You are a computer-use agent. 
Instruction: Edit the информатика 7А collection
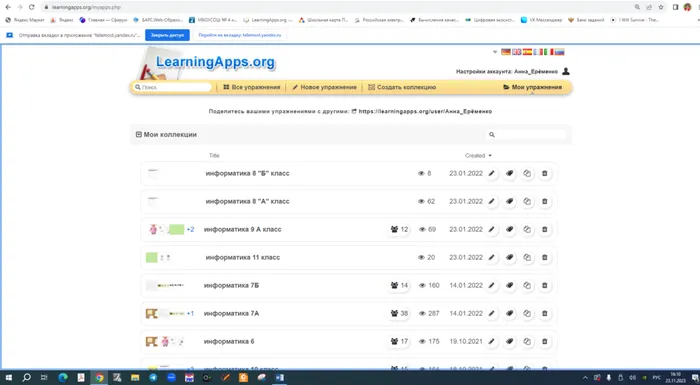tap(492, 314)
